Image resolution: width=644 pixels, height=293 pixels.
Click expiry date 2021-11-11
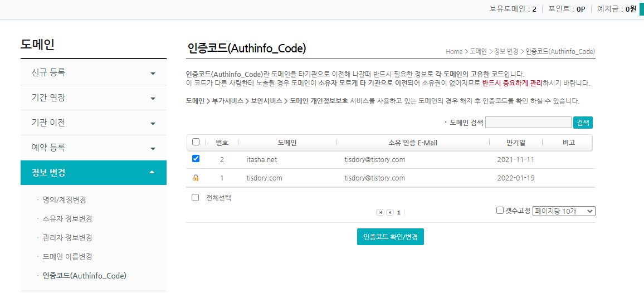tap(515, 159)
